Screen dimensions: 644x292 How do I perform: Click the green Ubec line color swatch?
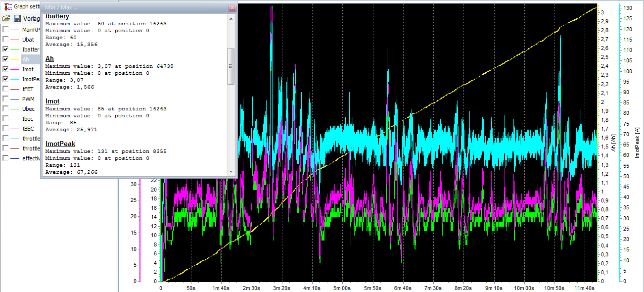15,109
